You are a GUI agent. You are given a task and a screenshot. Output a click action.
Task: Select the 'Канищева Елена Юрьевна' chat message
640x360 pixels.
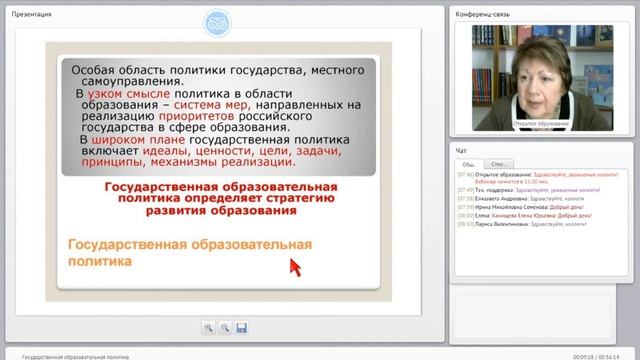[524, 216]
